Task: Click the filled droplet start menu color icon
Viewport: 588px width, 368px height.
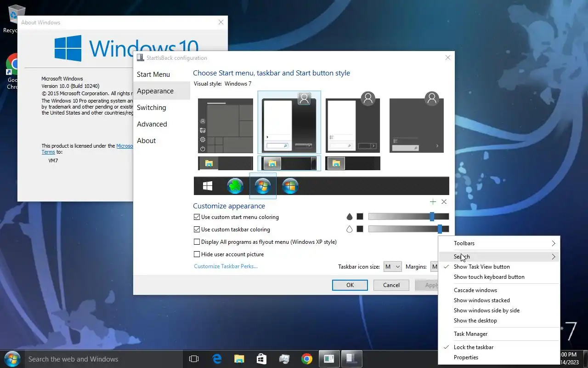Action: (x=349, y=217)
